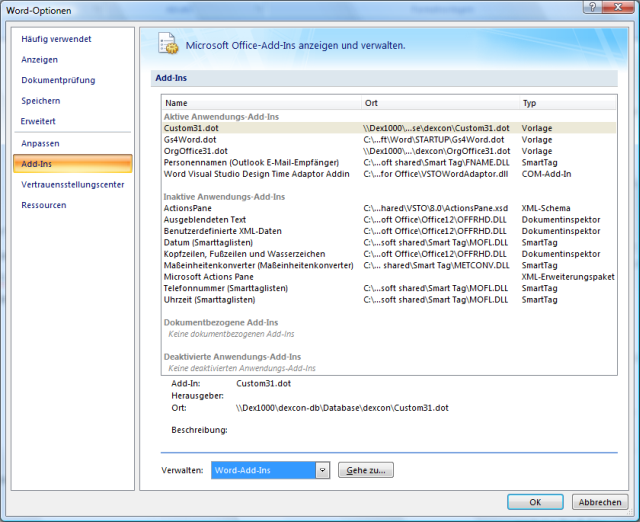The image size is (640, 522).
Task: Click the help question mark button
Action: [592, 7]
